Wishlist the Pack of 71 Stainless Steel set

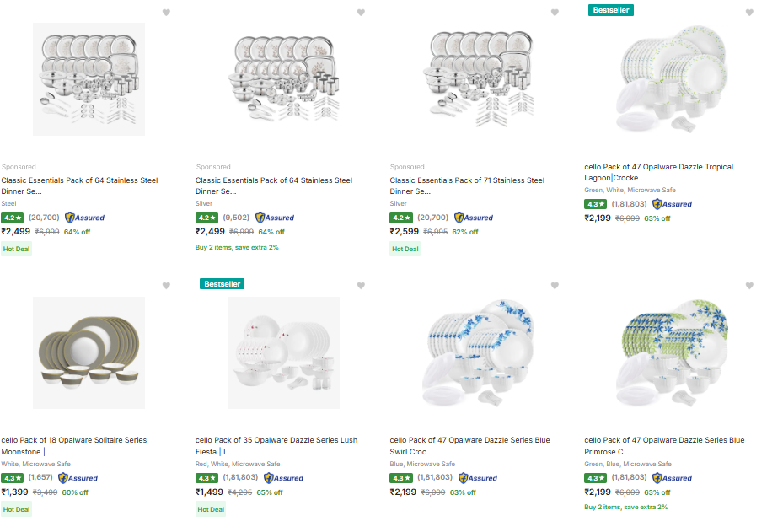coord(555,13)
